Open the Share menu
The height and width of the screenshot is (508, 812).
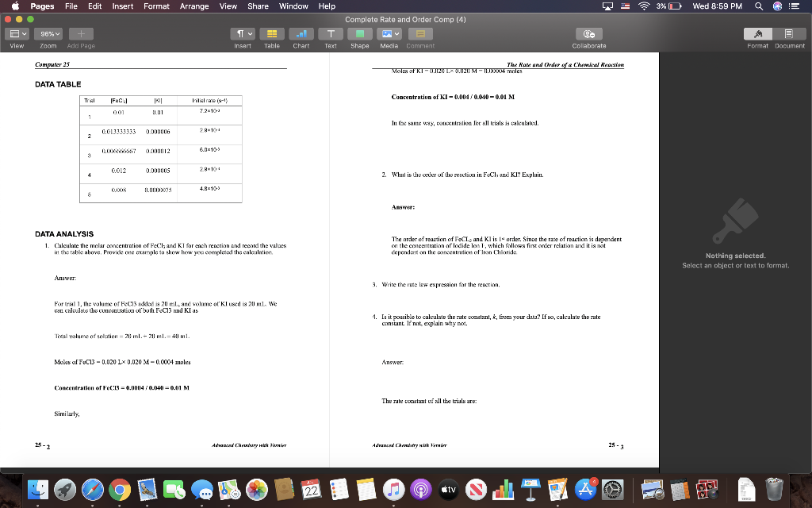pyautogui.click(x=257, y=6)
